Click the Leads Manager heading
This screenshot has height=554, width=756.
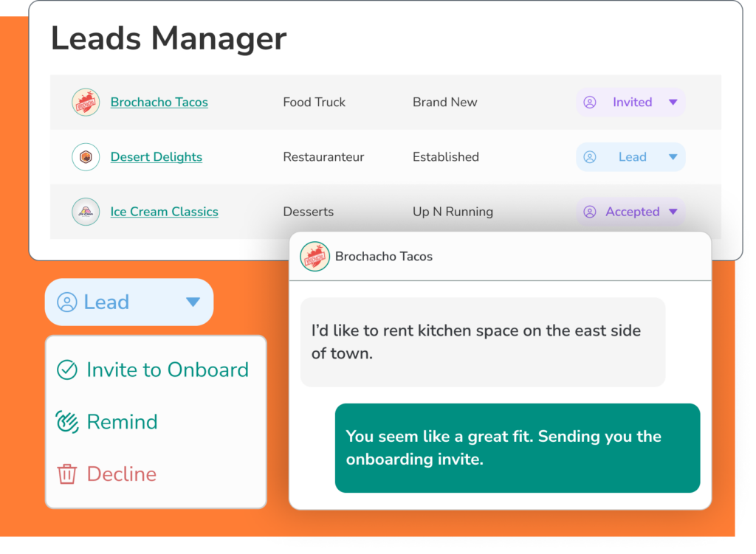(x=169, y=38)
